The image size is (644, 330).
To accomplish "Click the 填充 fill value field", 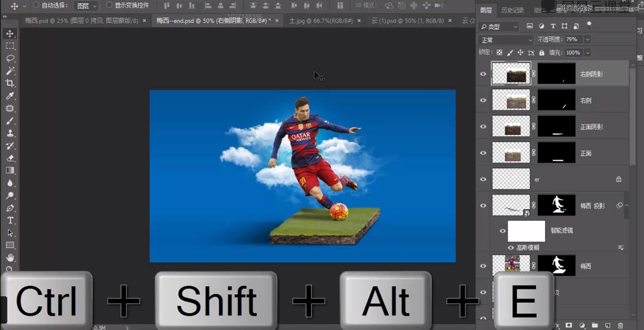I will coord(573,52).
